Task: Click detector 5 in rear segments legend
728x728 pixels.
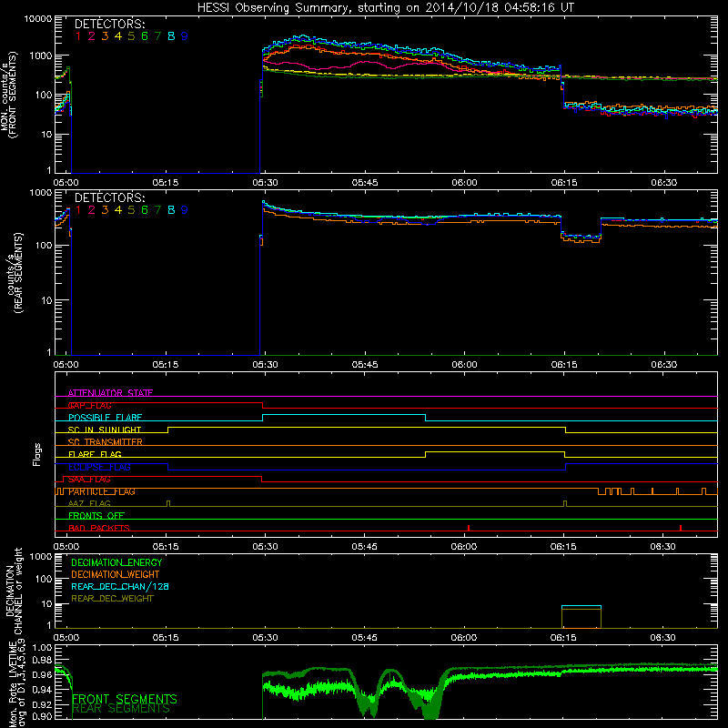Action: (x=131, y=210)
